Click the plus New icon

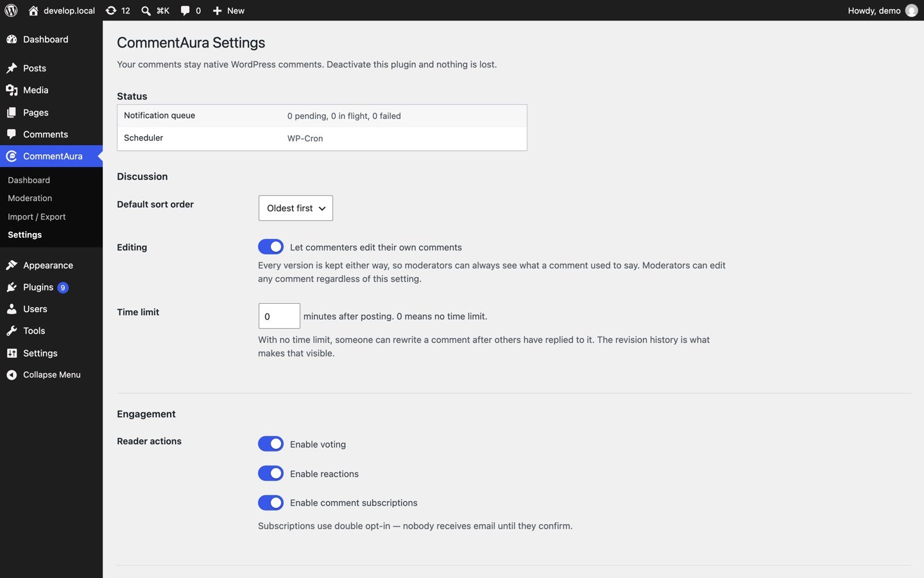[x=217, y=10]
